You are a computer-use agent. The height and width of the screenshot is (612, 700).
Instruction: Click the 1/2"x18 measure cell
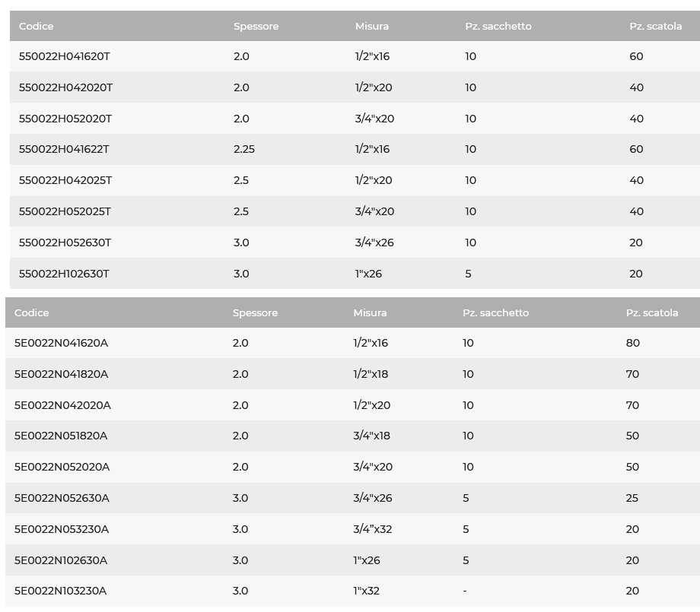(371, 374)
